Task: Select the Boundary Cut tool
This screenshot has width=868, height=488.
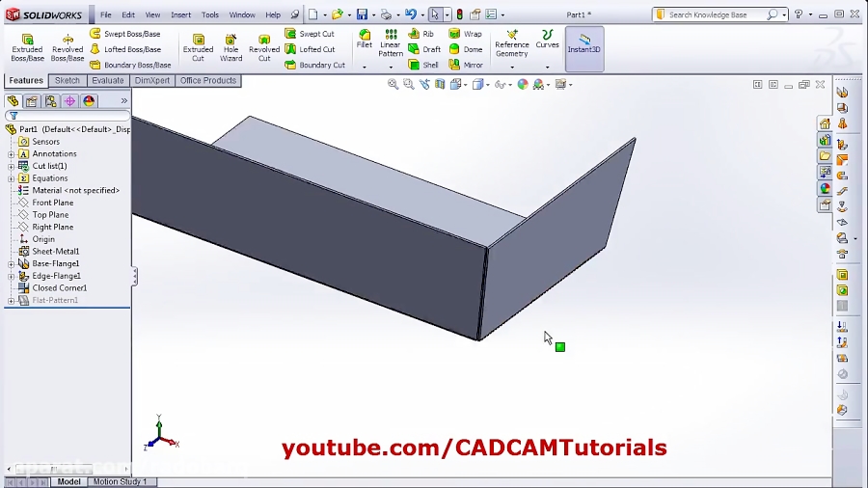Action: [x=315, y=65]
